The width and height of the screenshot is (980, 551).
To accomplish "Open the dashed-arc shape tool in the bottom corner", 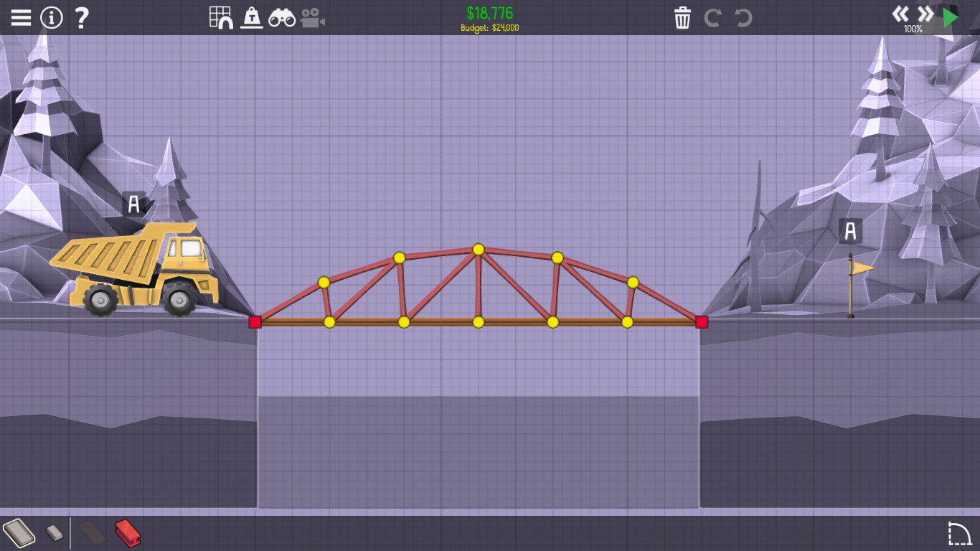I will pyautogui.click(x=959, y=534).
